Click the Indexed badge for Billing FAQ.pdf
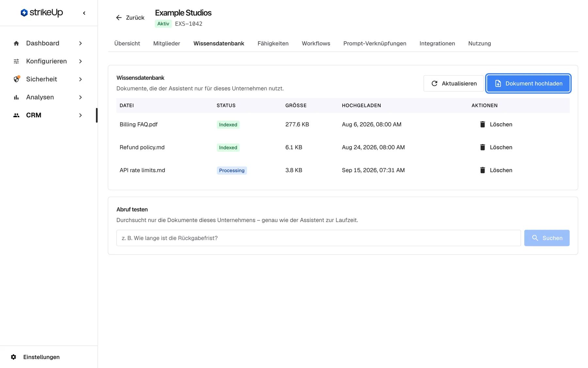 pyautogui.click(x=228, y=125)
